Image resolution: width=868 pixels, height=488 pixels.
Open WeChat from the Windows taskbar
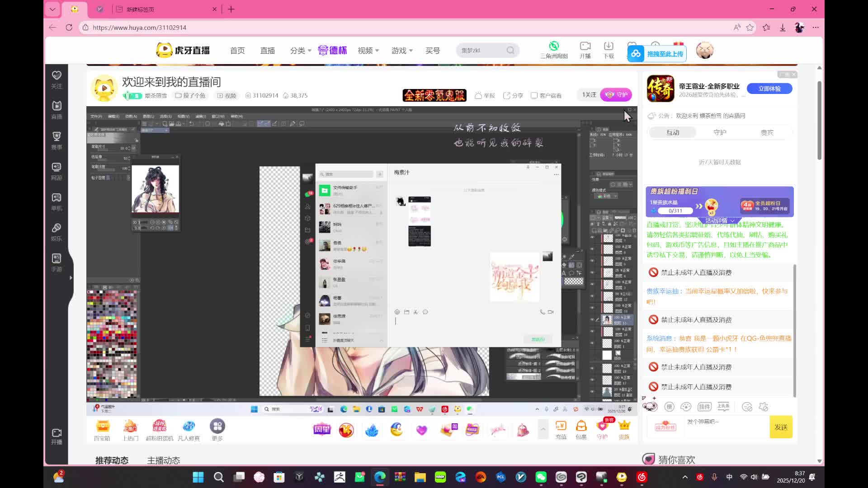(541, 477)
